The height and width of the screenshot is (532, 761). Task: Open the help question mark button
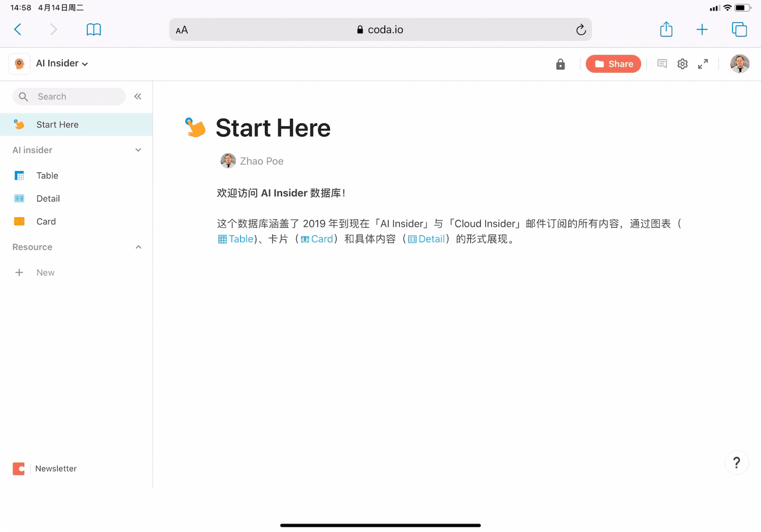(x=737, y=463)
